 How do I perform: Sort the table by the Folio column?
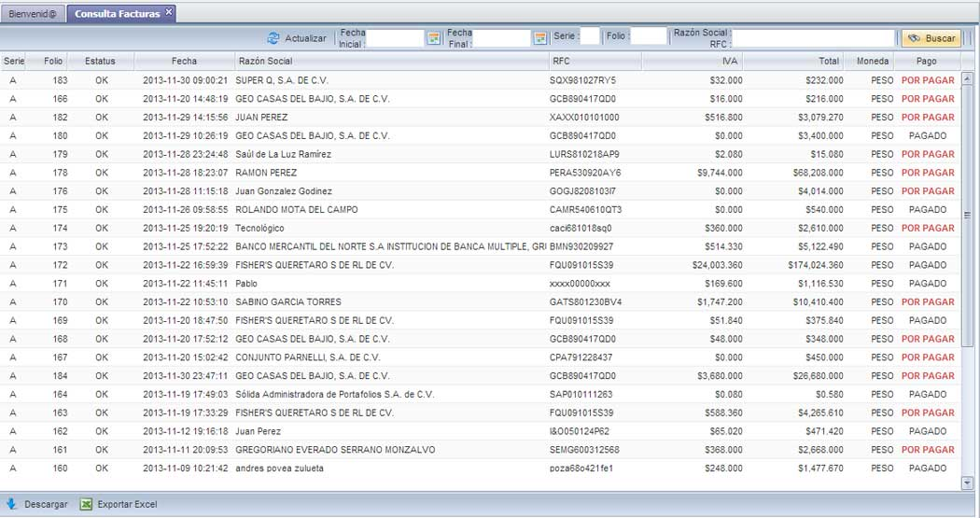point(53,61)
